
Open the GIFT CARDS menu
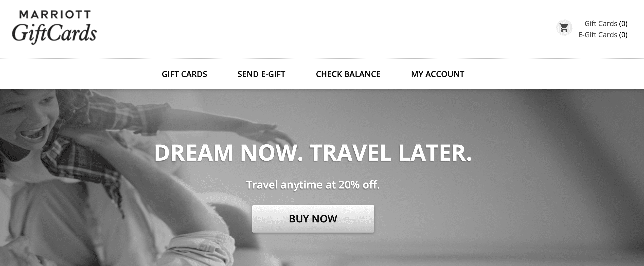(184, 74)
